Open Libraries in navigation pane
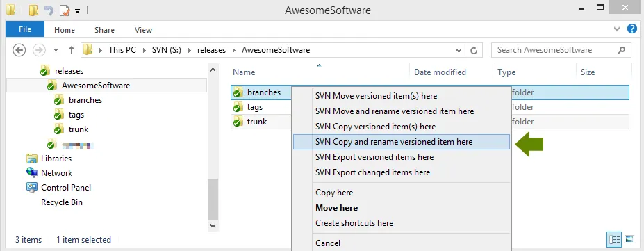This screenshot has height=251, width=644. (x=56, y=158)
